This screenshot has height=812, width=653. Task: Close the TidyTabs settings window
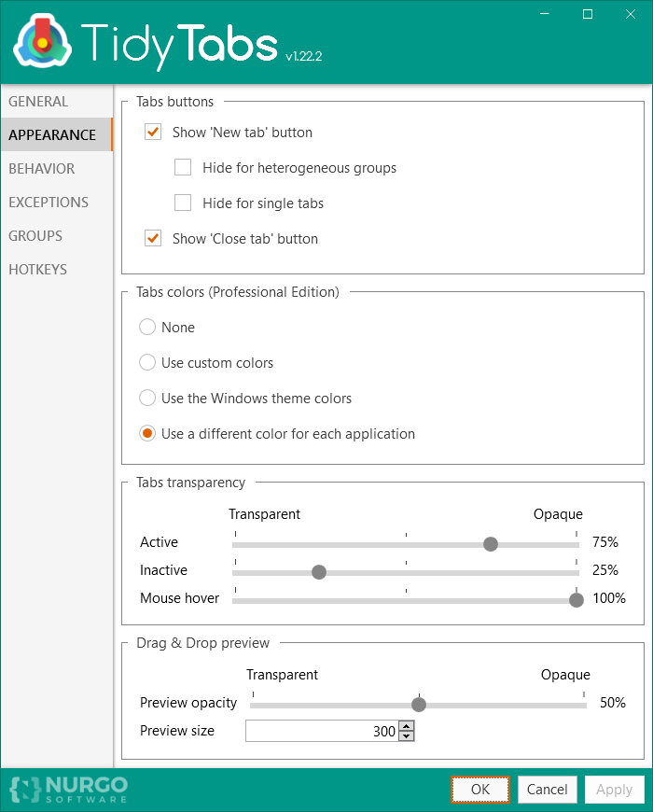[631, 14]
